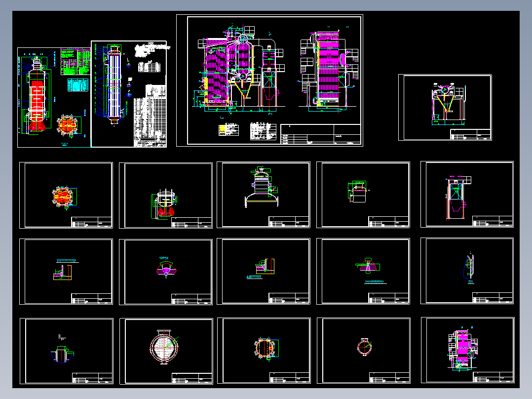Open the sheet with blue half-bowl nozzle detail
The image size is (532, 399).
[67, 351]
